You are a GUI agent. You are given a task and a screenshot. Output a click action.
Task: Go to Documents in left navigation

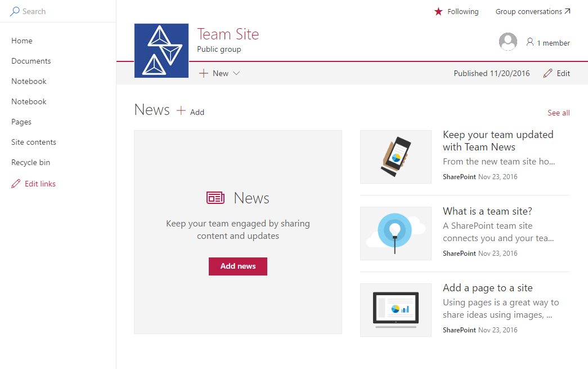[31, 61]
